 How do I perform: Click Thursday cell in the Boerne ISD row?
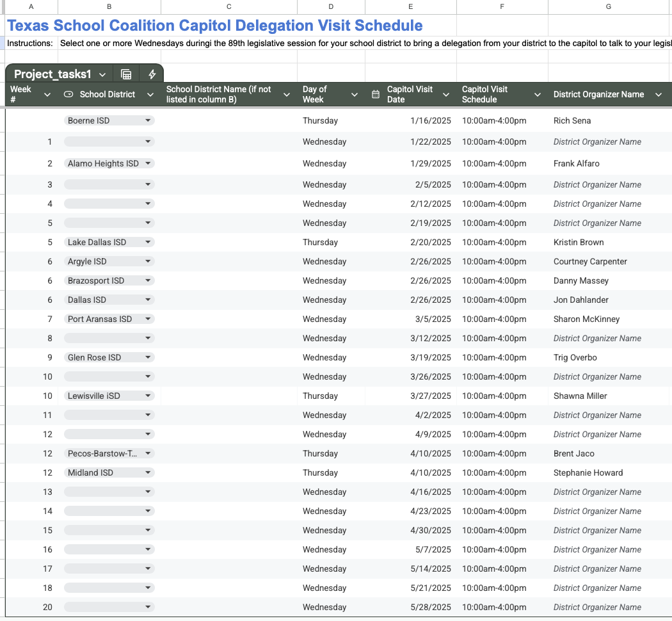click(332, 120)
